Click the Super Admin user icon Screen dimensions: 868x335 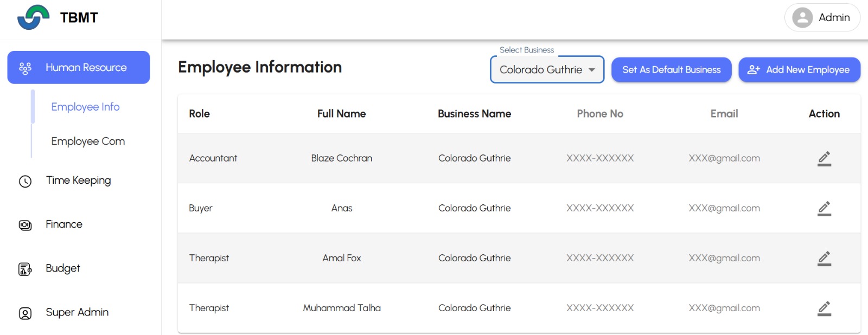coord(25,313)
